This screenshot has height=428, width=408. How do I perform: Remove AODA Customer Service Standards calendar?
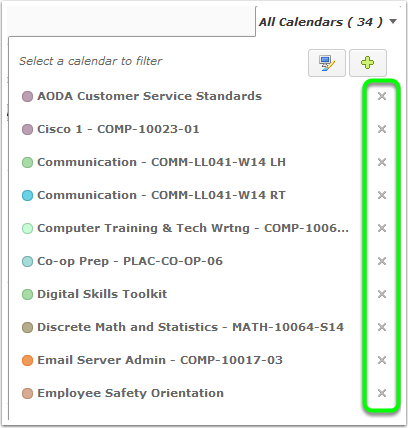382,96
